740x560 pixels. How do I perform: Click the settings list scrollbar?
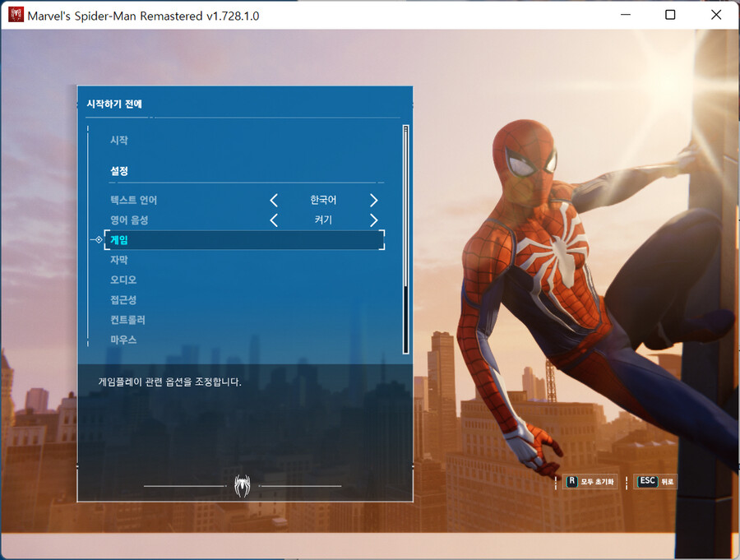pos(405,239)
